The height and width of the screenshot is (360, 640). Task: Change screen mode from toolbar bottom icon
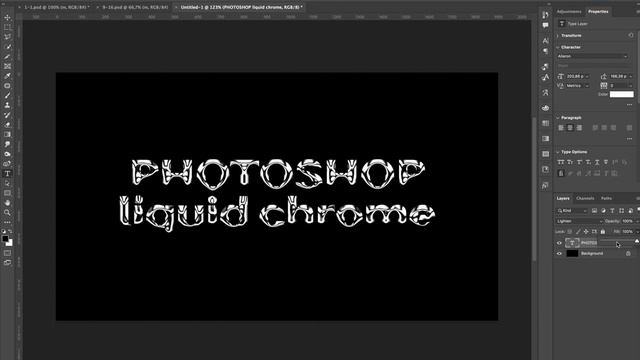[7, 262]
